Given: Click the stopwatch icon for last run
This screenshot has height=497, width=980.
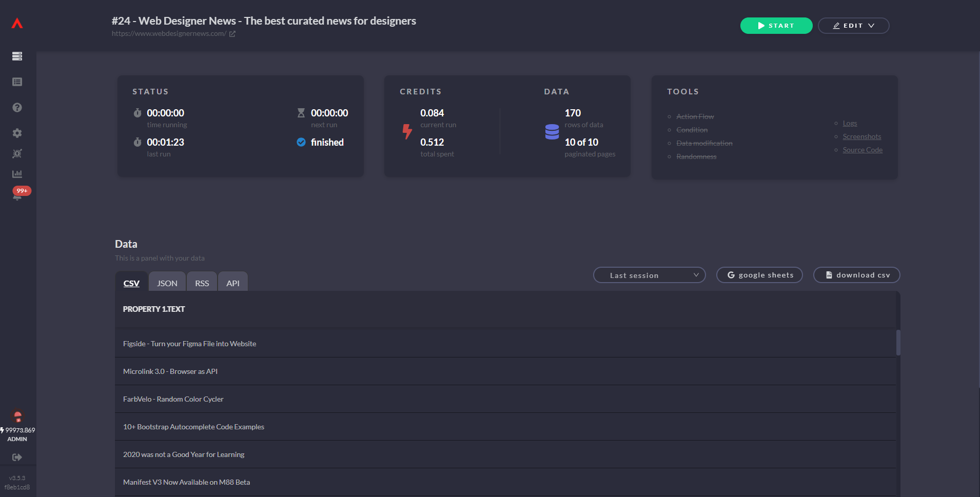Looking at the screenshot, I should click(138, 142).
